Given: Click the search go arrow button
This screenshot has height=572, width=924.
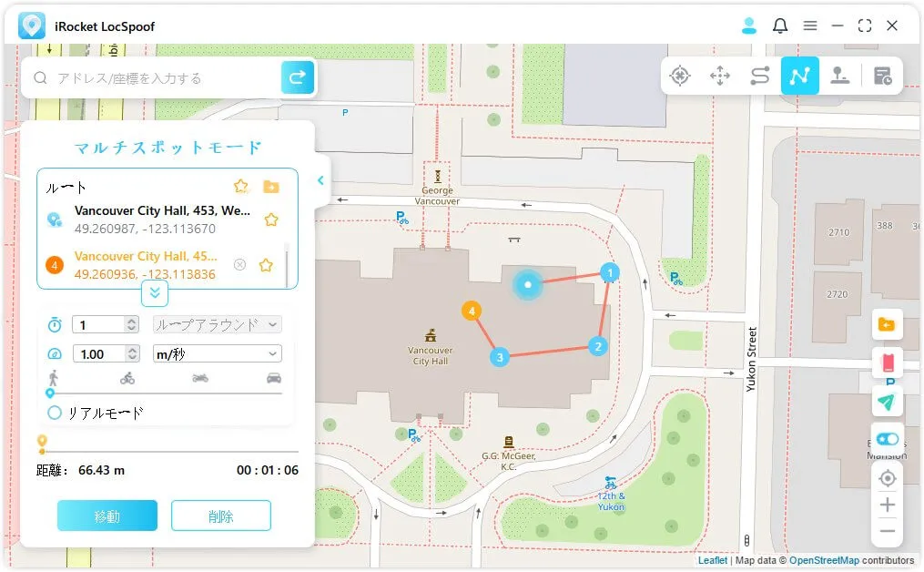Looking at the screenshot, I should click(297, 77).
